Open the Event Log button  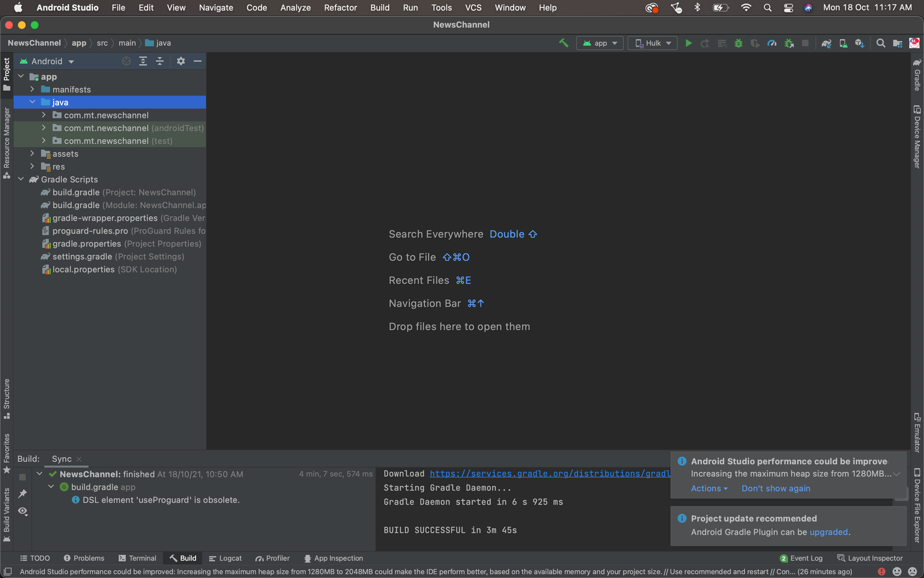(x=801, y=558)
